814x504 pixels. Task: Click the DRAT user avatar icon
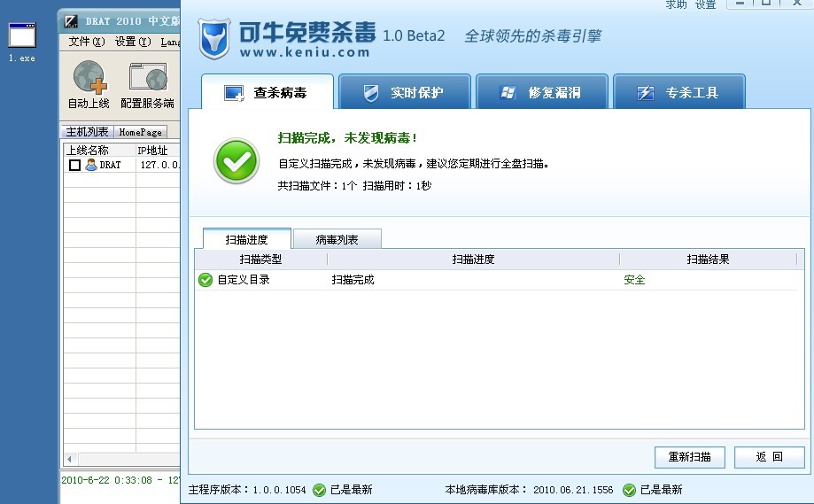[x=91, y=165]
